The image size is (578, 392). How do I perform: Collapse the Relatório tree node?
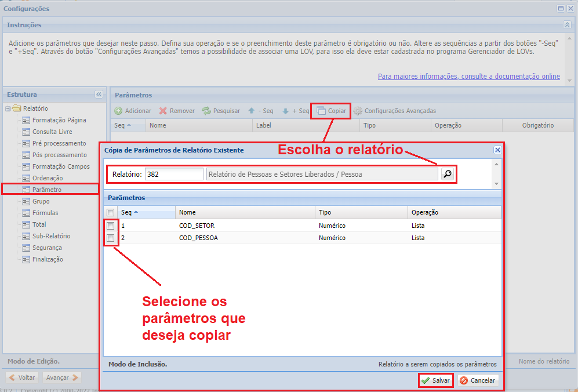pyautogui.click(x=6, y=108)
